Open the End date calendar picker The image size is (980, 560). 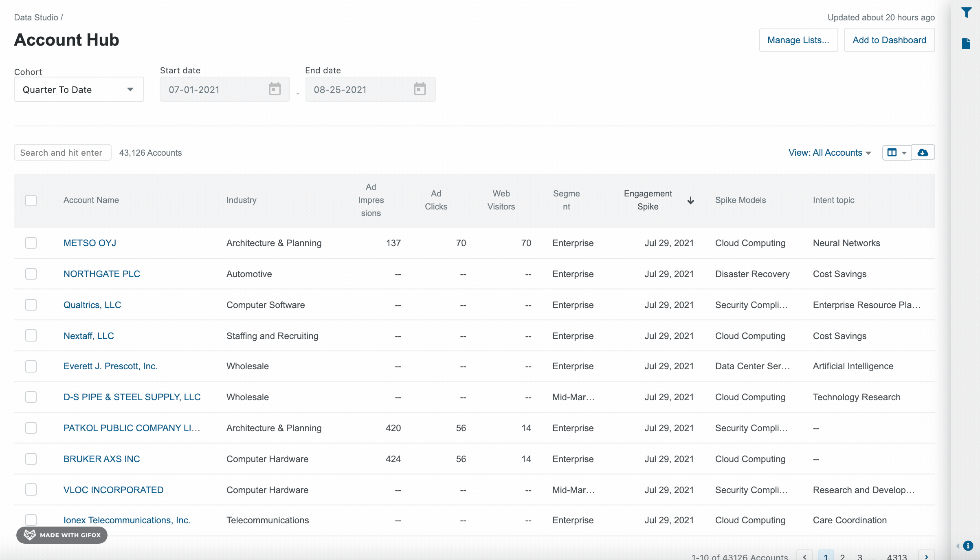(420, 89)
